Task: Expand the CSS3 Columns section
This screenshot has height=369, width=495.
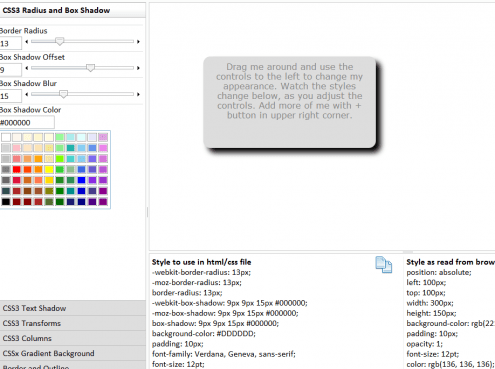Action: pos(73,338)
